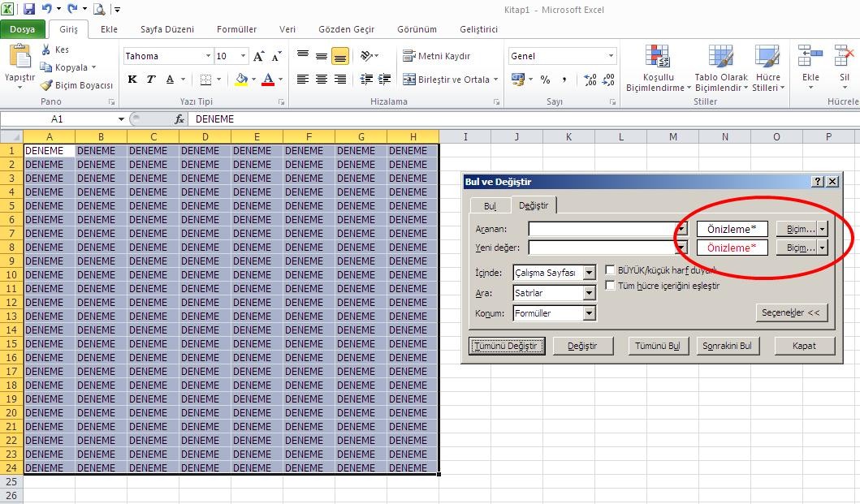Click the Biçim Boyacısı format painter icon

point(47,85)
